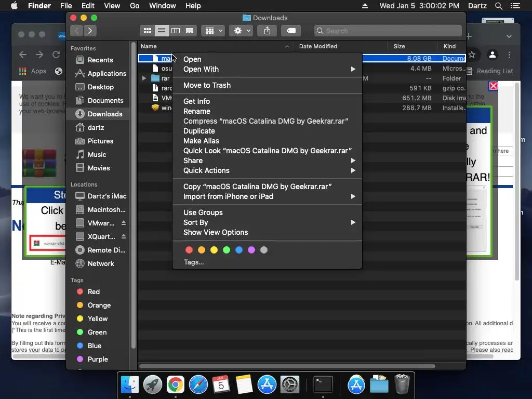Open the gear Action menu in toolbar

241,31
